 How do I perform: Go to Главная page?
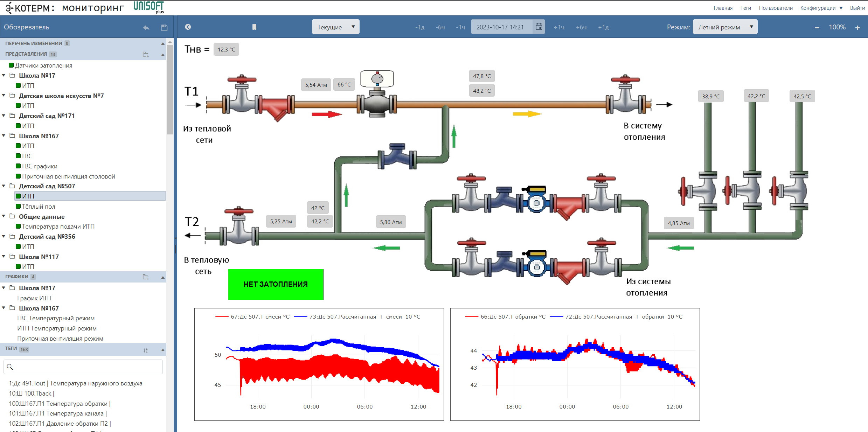click(x=723, y=8)
